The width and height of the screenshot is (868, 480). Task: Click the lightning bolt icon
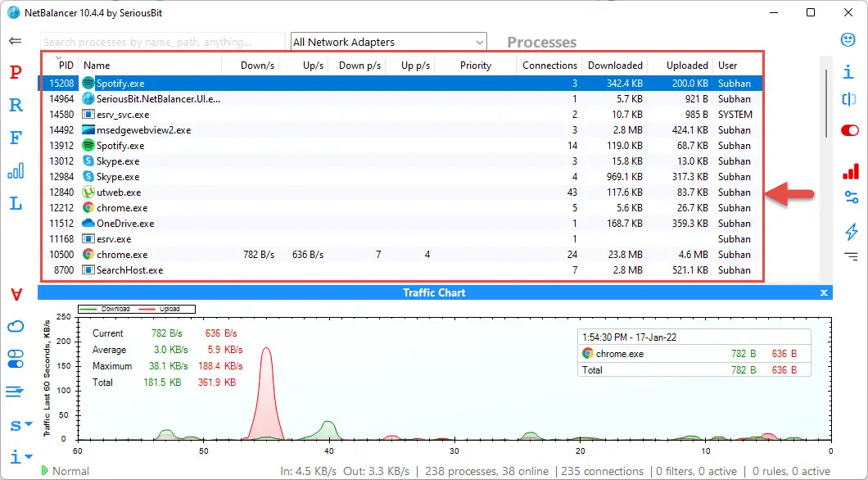[x=852, y=232]
